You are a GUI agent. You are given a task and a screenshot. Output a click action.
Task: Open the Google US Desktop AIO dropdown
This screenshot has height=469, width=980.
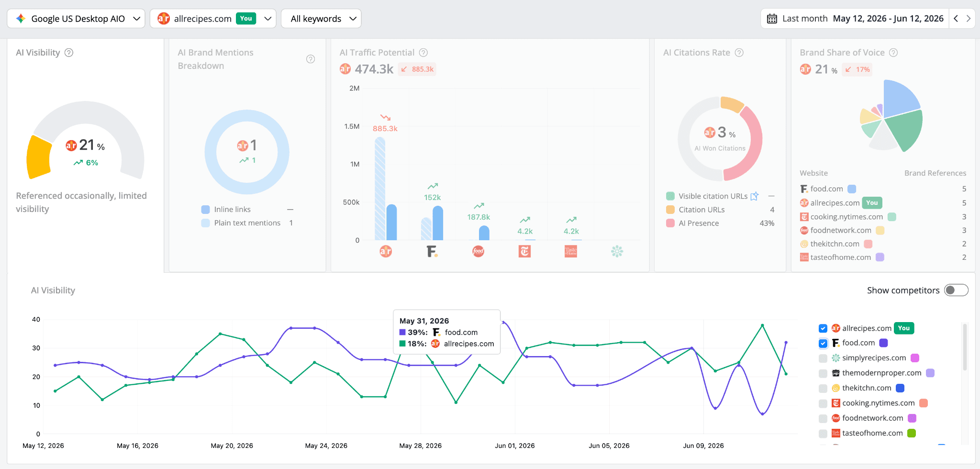point(76,19)
